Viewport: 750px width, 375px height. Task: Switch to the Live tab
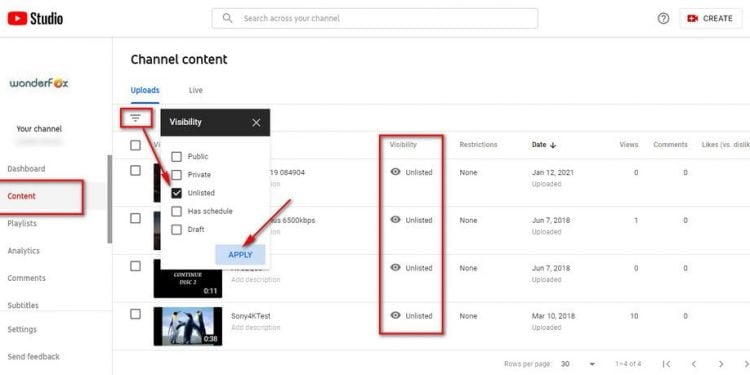[195, 90]
